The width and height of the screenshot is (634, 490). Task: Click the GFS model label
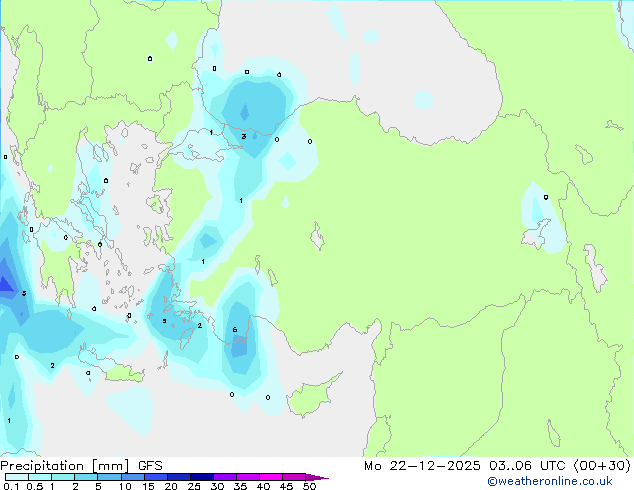pos(150,466)
